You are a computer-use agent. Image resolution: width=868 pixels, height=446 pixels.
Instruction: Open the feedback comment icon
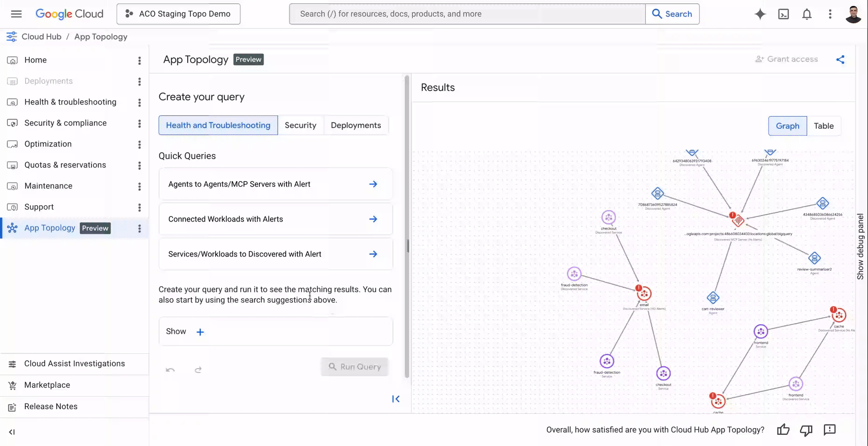pyautogui.click(x=829, y=430)
